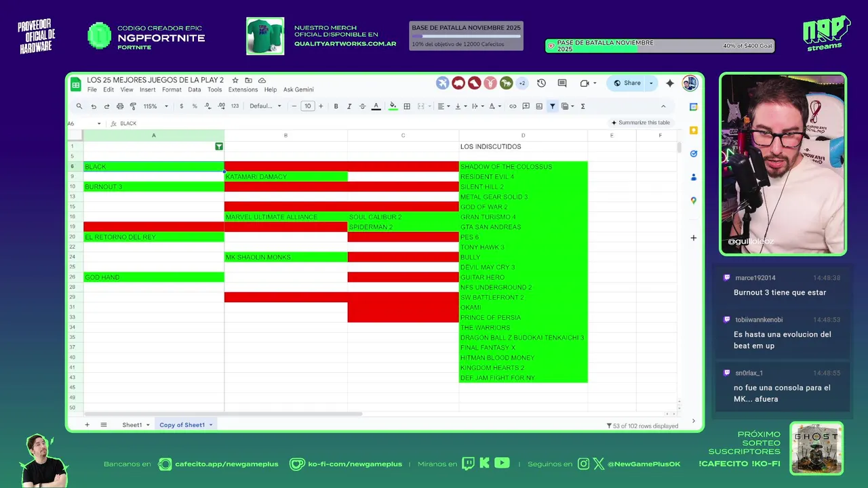Add a new sheet with plus button
This screenshot has width=868, height=488.
click(87, 425)
